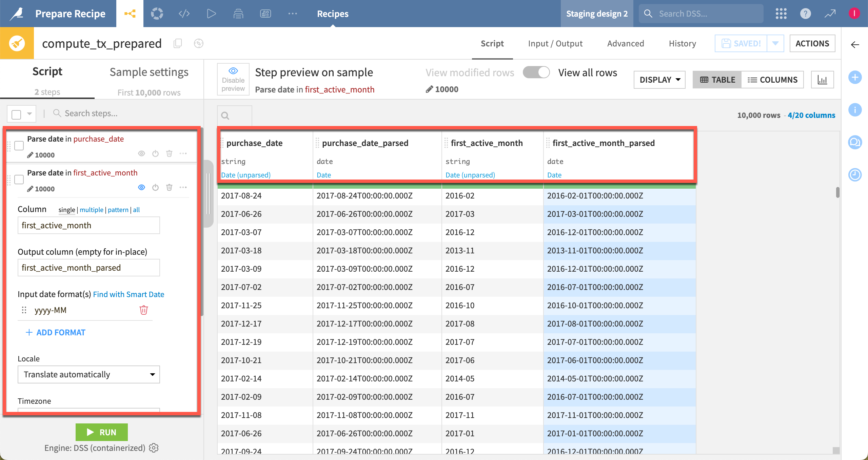Copy recipe name using the duplicate icon
The width and height of the screenshot is (868, 460).
(178, 43)
